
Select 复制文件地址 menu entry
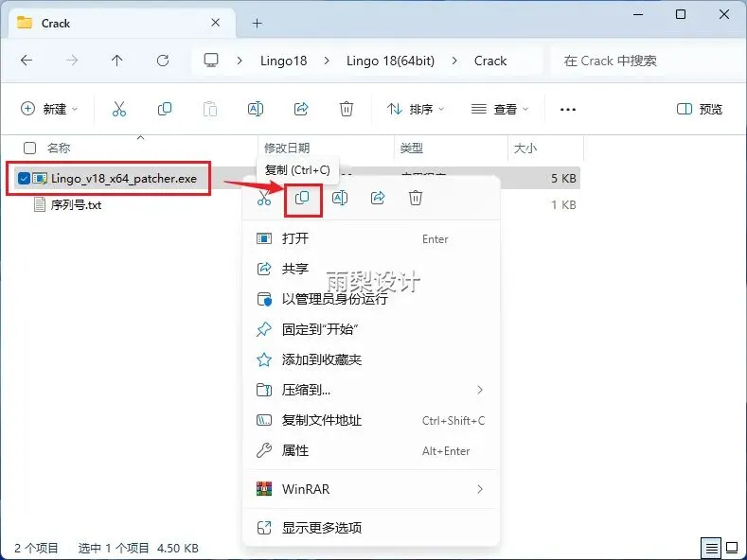[370, 421]
